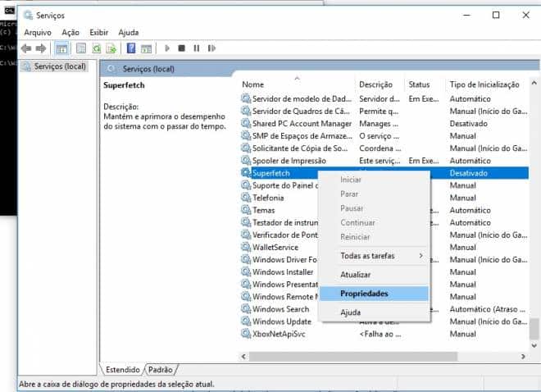Click gear icon of Shared PC Account Manager
The height and width of the screenshot is (392, 541).
click(246, 123)
